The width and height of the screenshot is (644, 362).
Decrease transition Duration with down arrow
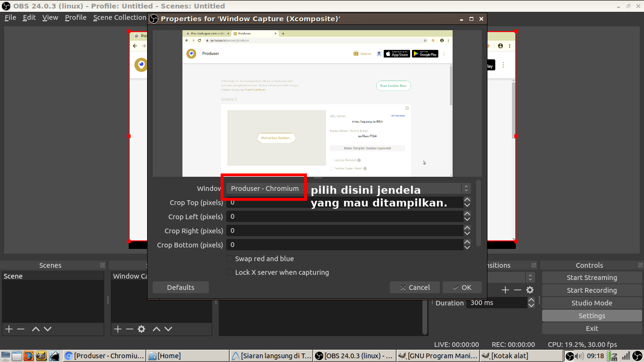pos(531,305)
